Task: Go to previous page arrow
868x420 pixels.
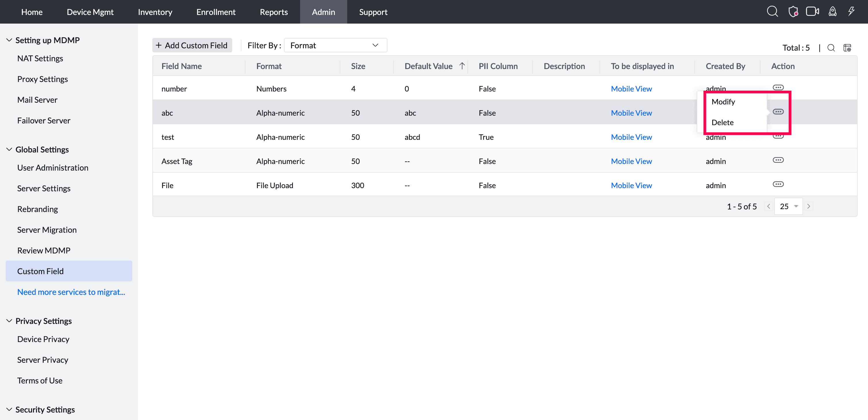Action: click(769, 206)
